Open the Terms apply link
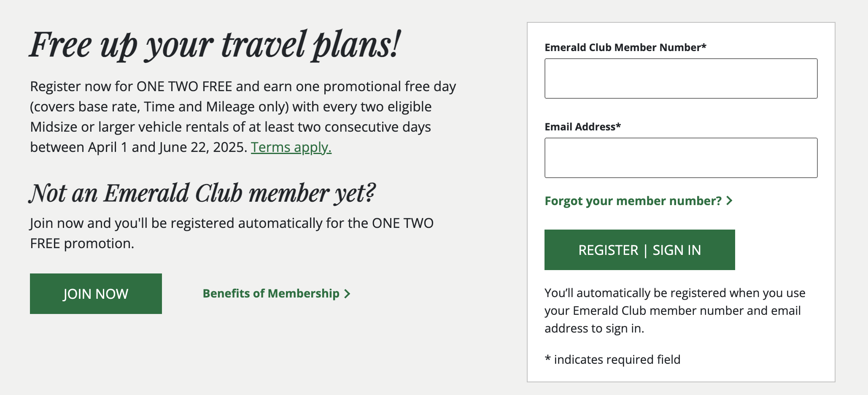Screen dimensions: 868x395 click(291, 147)
